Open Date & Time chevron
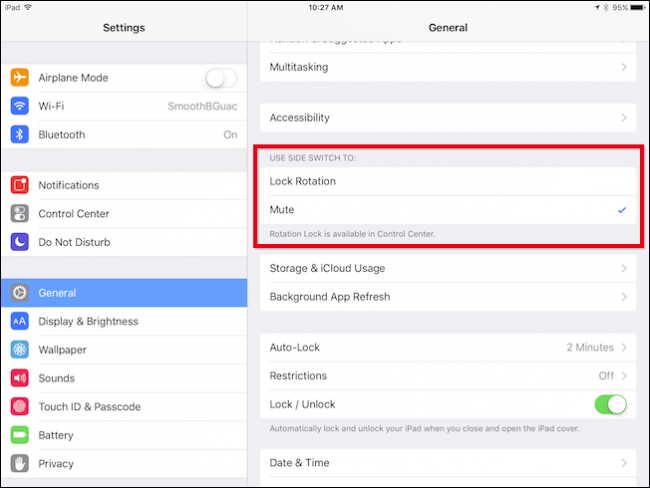This screenshot has height=488, width=650. pyautogui.click(x=624, y=463)
